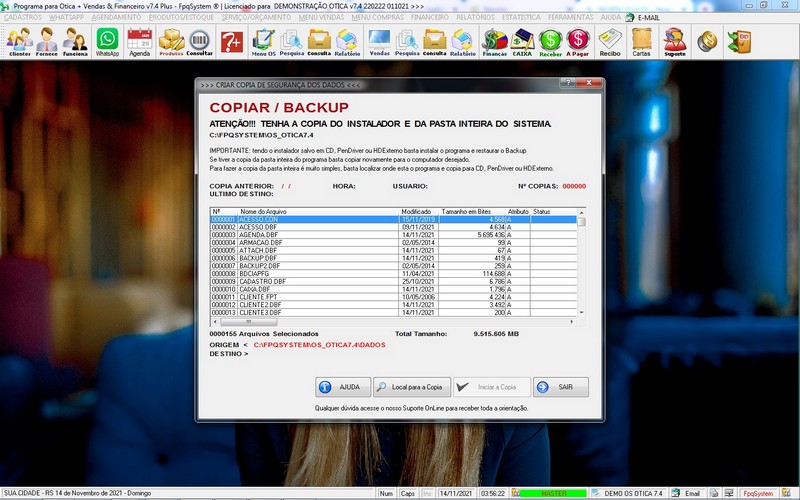Open the Clientes toolbar icon
The height and width of the screenshot is (500, 800).
pos(19,42)
